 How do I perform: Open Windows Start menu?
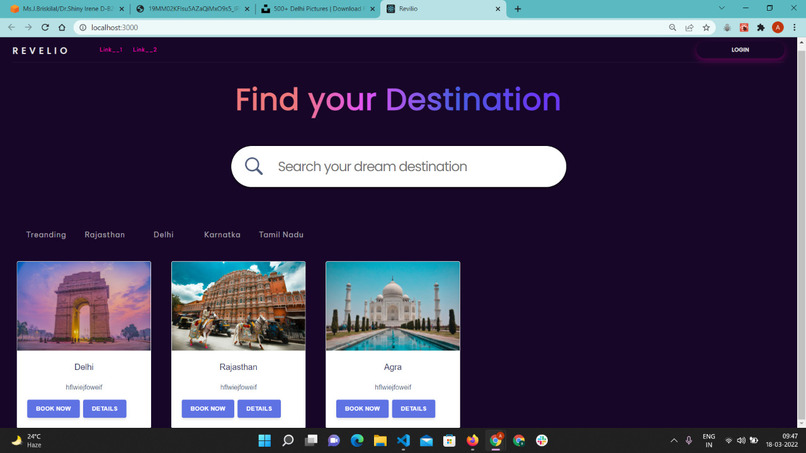[x=265, y=441]
